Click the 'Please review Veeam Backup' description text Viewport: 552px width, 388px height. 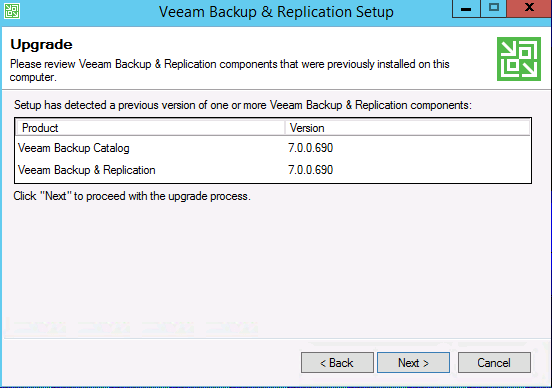(230, 70)
